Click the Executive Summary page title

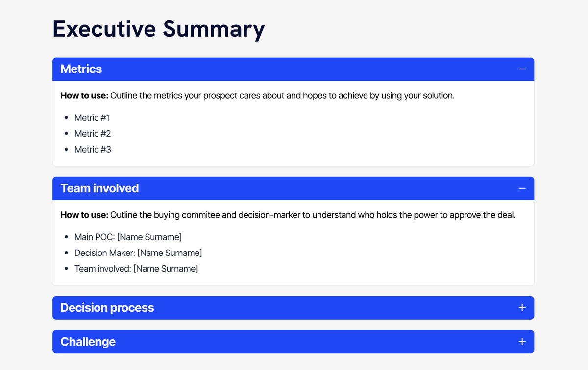click(x=158, y=29)
